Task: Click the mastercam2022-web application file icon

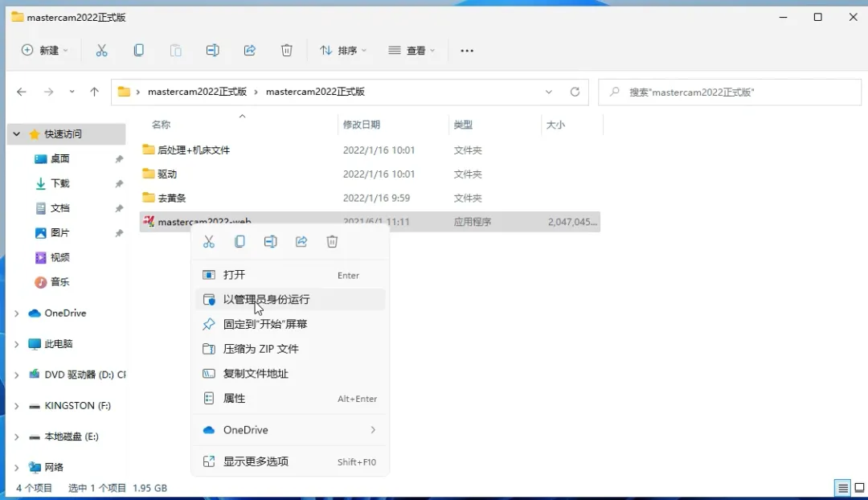Action: [149, 222]
